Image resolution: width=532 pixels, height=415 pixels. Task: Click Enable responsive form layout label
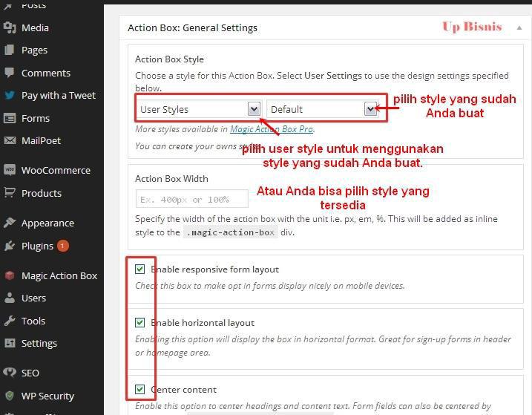click(x=214, y=269)
